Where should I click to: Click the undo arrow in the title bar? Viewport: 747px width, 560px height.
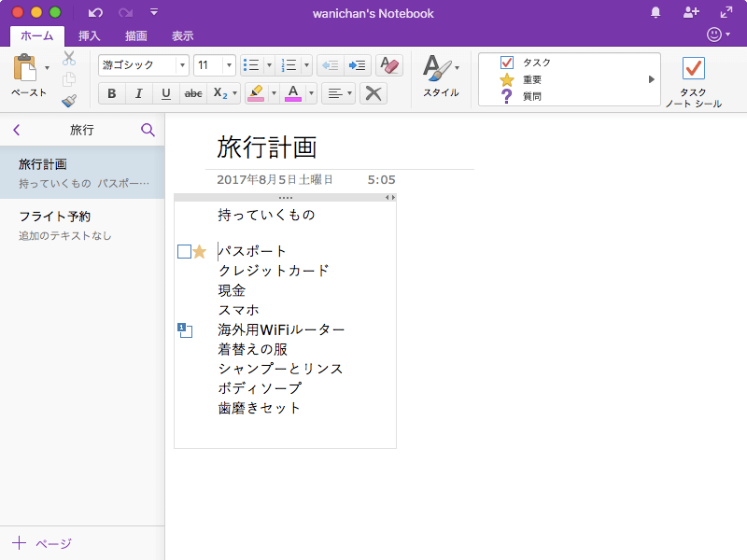coord(96,13)
